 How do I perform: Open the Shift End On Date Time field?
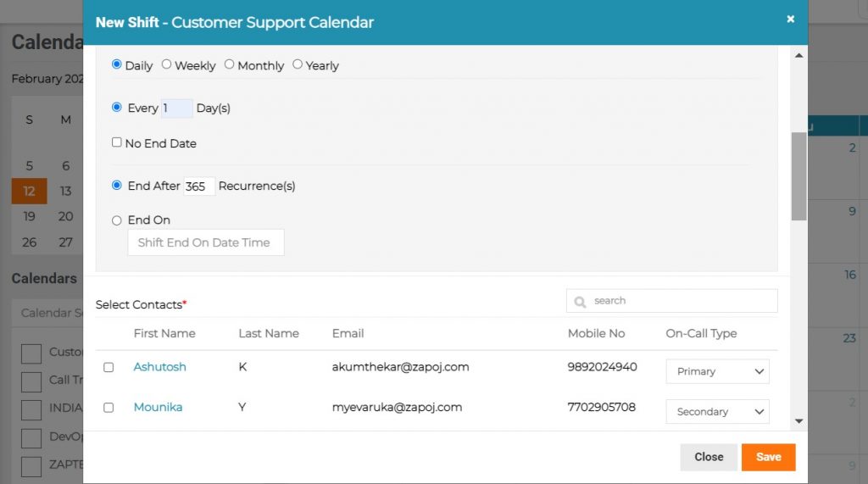[x=205, y=242]
